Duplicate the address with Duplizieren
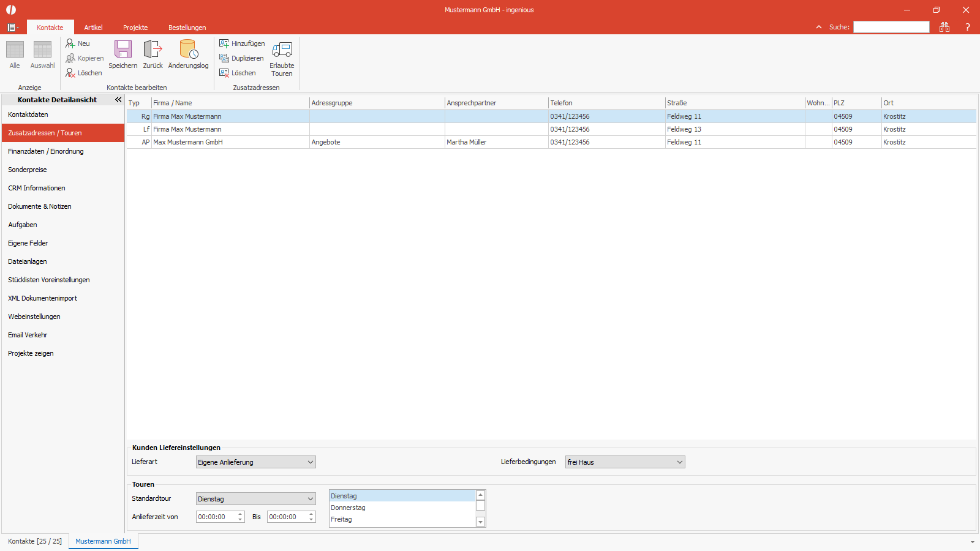Viewport: 980px width, 551px height. click(x=241, y=58)
